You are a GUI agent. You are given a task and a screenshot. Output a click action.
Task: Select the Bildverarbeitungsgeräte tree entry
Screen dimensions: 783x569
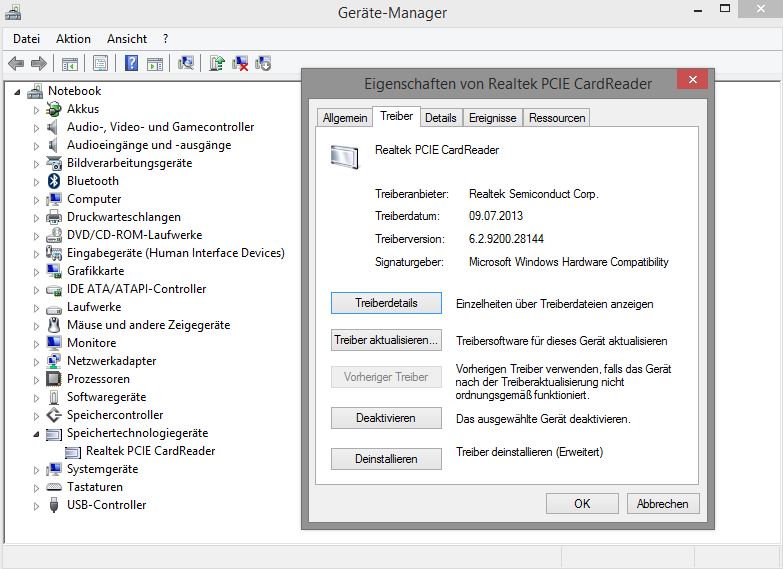[x=129, y=163]
